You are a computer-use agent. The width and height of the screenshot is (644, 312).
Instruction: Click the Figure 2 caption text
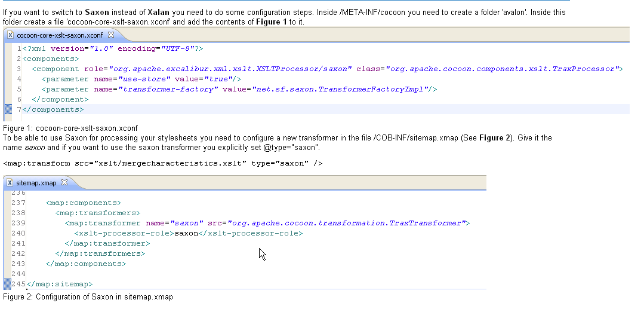click(x=88, y=297)
